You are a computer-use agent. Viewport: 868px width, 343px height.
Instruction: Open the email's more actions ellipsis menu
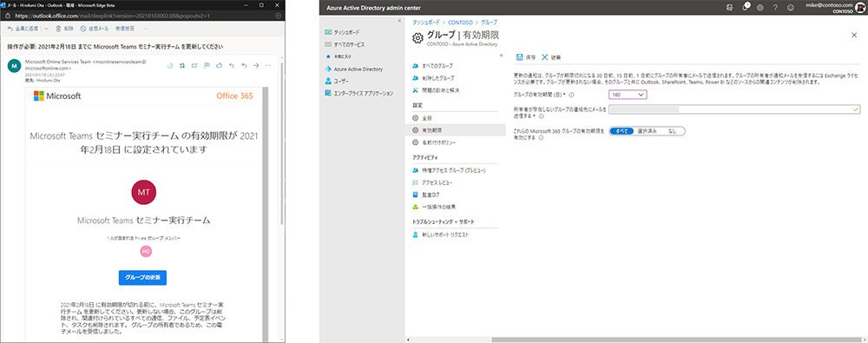point(268,65)
